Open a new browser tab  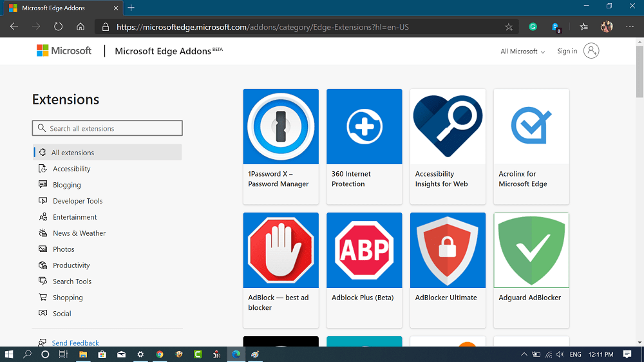click(x=131, y=8)
